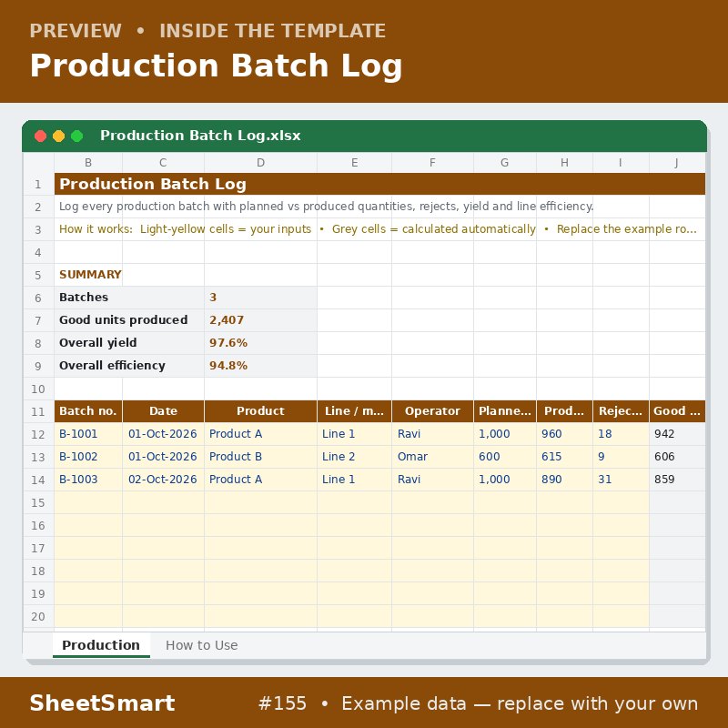Select column C header
The height and width of the screenshot is (728, 728).
click(x=163, y=163)
